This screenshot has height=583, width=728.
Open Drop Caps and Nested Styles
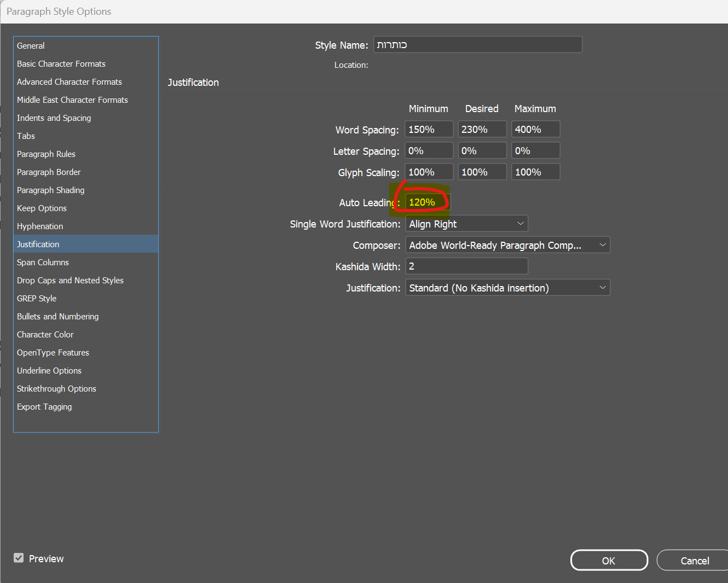(x=86, y=281)
